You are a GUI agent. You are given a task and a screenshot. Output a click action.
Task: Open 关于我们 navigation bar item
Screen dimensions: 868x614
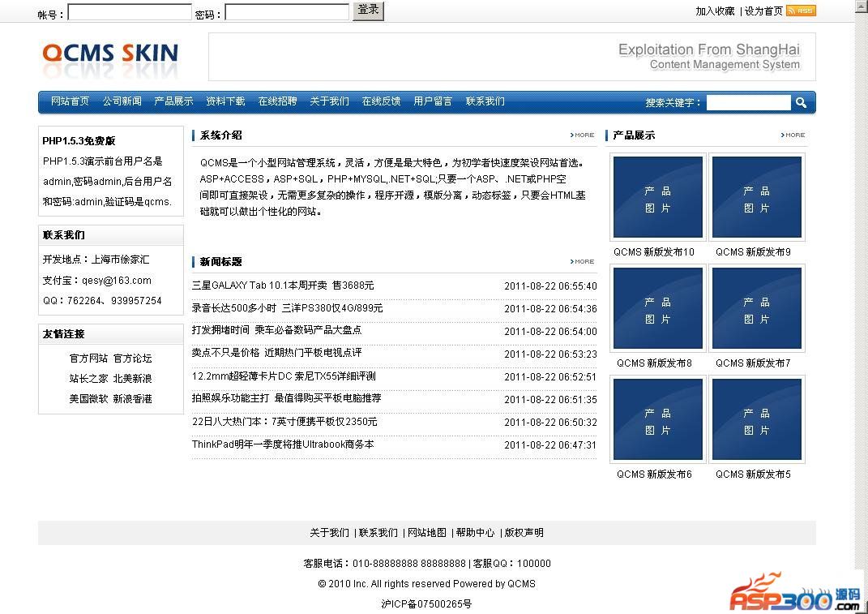click(x=329, y=101)
